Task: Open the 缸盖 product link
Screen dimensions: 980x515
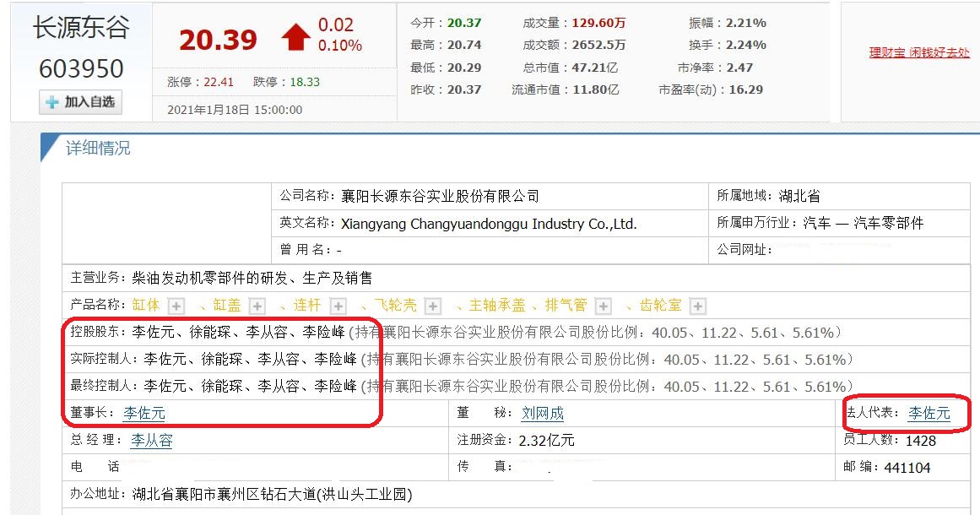Action: 227,305
